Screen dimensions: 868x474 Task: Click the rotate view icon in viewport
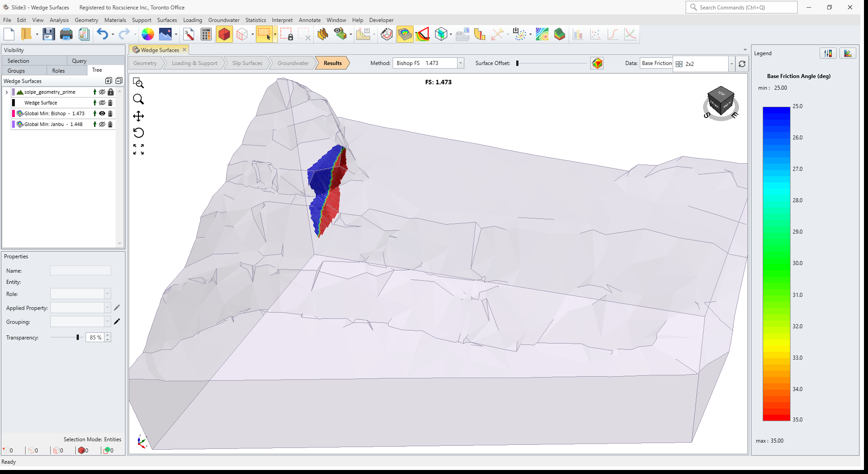coord(138,133)
